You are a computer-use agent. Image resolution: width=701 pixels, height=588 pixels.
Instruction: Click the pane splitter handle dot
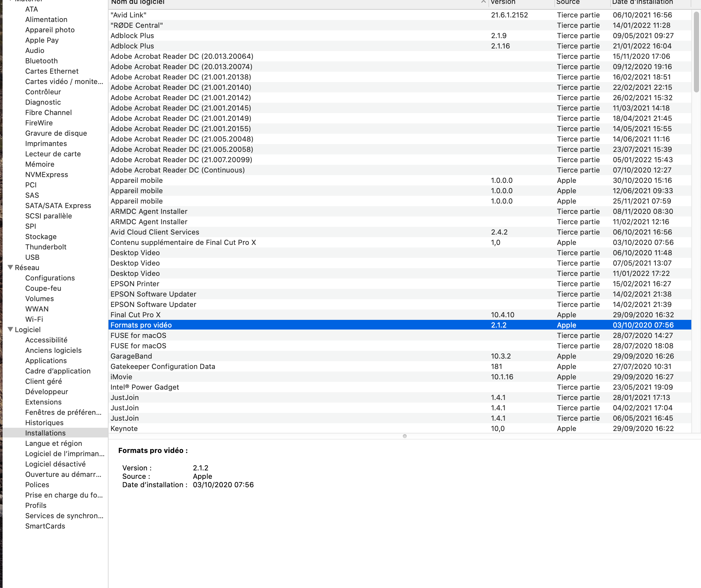pyautogui.click(x=404, y=436)
